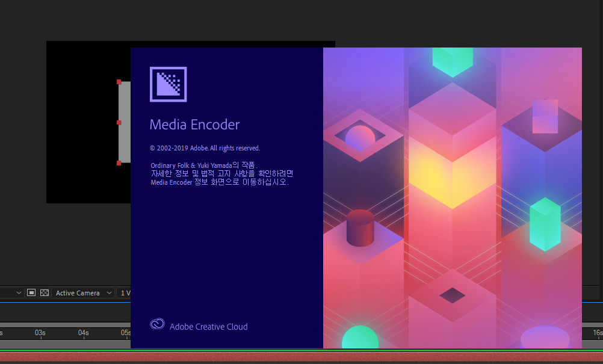Click the gray time navigator bar above the ruler
The height and width of the screenshot is (364, 603).
pos(66,325)
